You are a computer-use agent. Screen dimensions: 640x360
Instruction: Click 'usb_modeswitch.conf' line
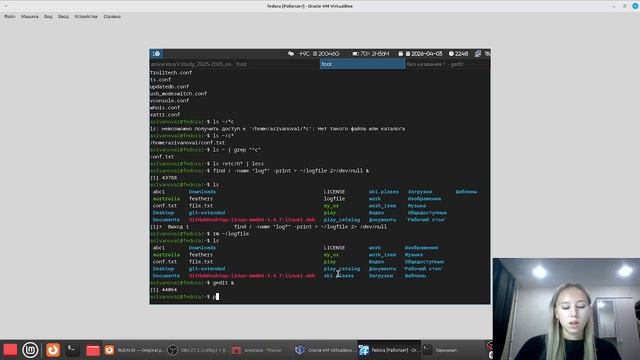coord(178,93)
